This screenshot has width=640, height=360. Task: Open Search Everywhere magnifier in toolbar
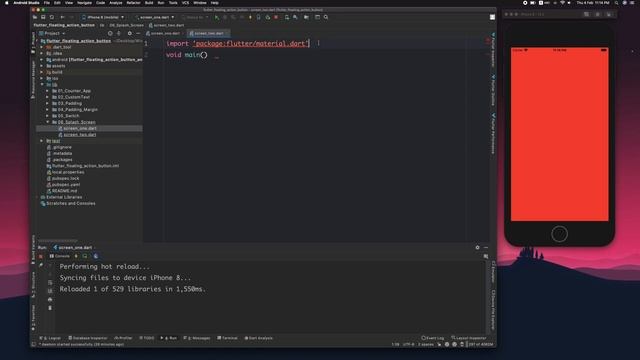(x=326, y=18)
